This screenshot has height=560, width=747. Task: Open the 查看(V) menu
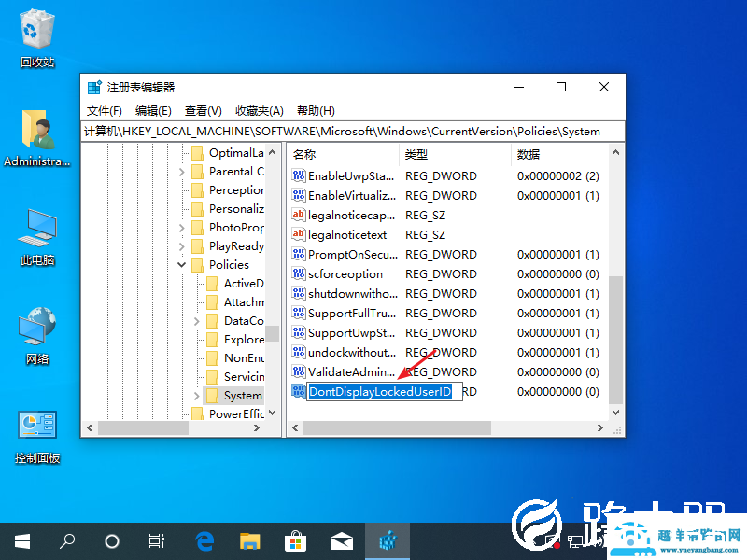(204, 111)
